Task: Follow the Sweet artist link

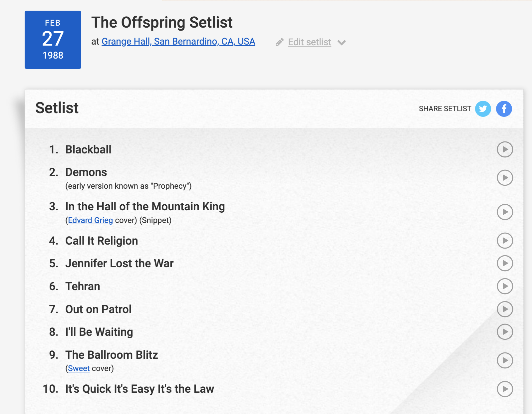Action: (x=79, y=368)
